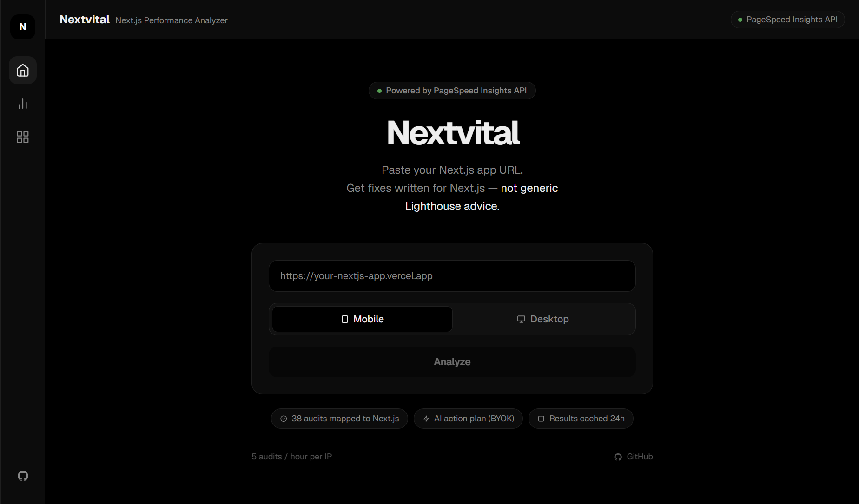Image resolution: width=859 pixels, height=504 pixels.
Task: Open the bar chart analytics sidebar icon
Action: click(x=23, y=104)
